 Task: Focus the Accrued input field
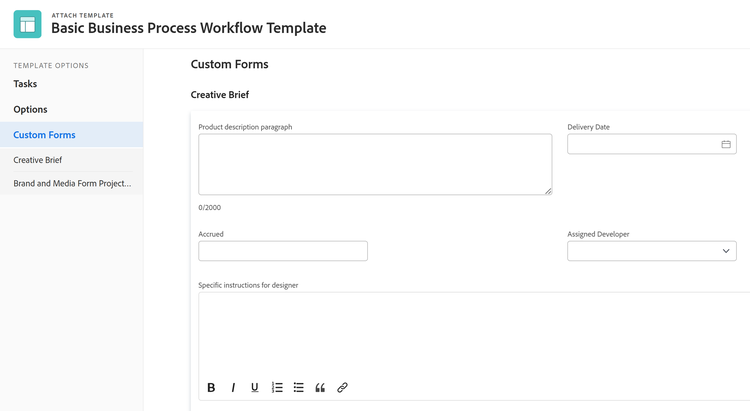tap(283, 251)
